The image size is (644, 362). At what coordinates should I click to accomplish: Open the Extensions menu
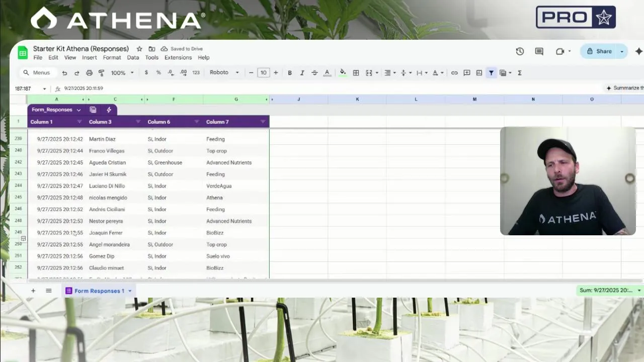178,58
